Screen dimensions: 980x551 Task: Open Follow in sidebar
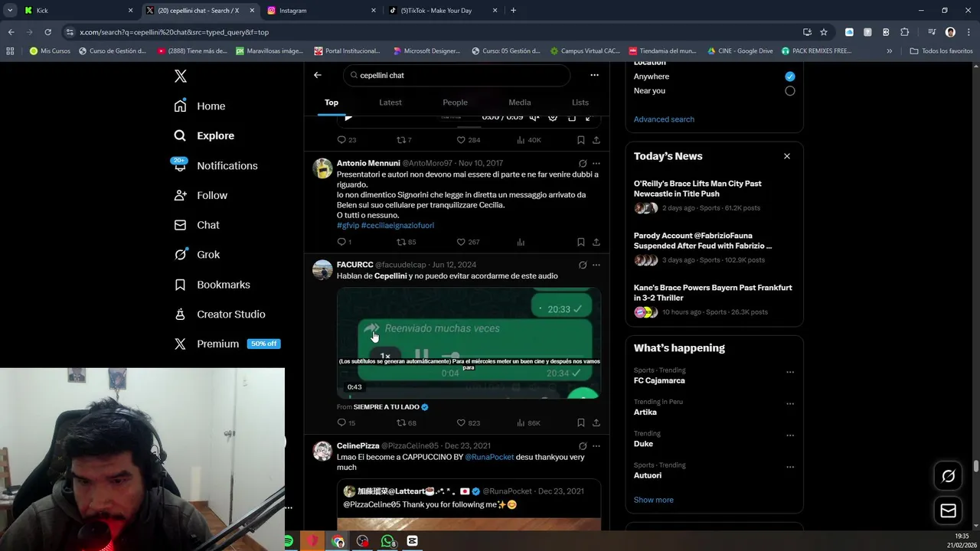click(201, 195)
